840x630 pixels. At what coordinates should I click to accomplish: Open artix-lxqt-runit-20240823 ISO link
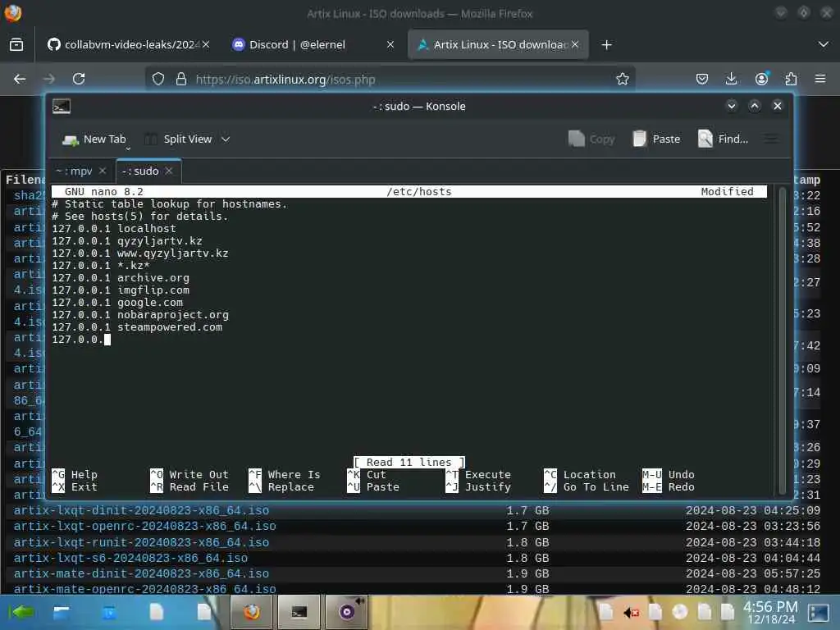(x=141, y=542)
